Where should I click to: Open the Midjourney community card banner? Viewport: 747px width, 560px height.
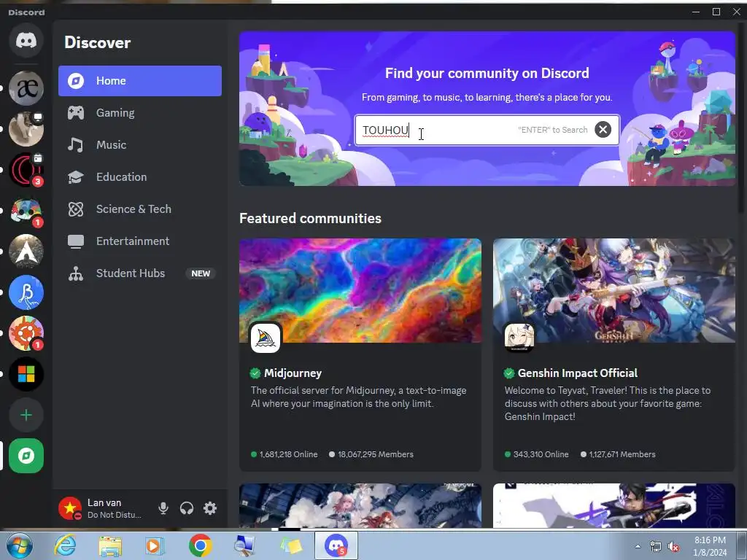(x=360, y=290)
